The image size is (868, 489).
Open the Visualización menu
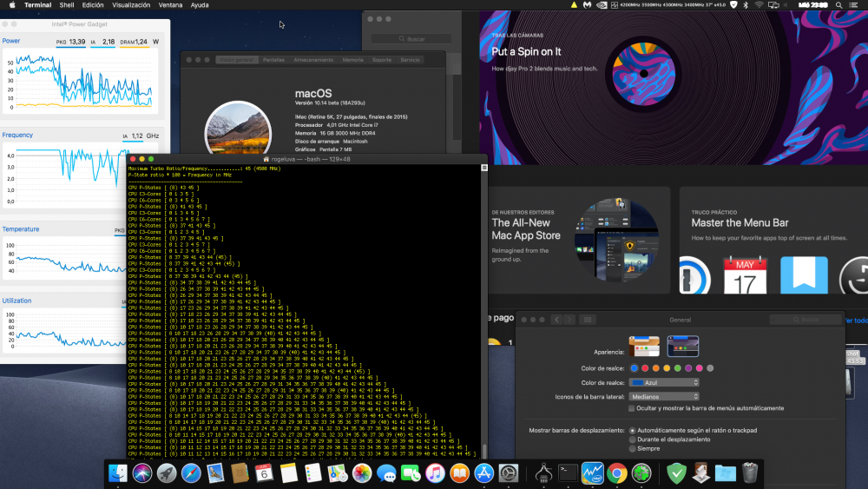pos(131,5)
